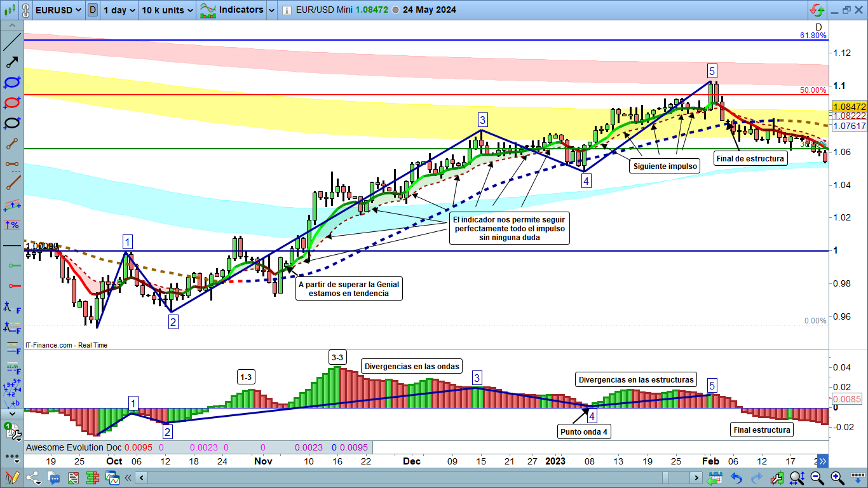Click the zoom out magnifier icon
The height and width of the screenshot is (488, 868).
pyautogui.click(x=817, y=478)
